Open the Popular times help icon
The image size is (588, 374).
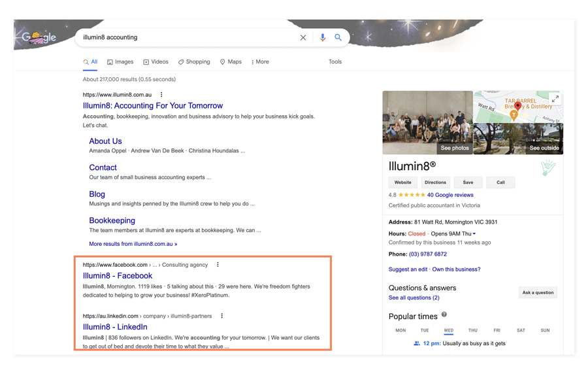[444, 314]
